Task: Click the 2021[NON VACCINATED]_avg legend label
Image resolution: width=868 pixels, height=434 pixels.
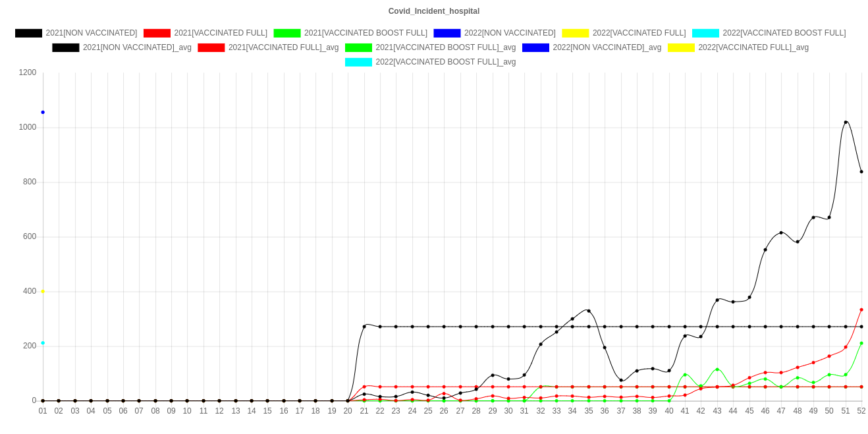Action: click(137, 47)
